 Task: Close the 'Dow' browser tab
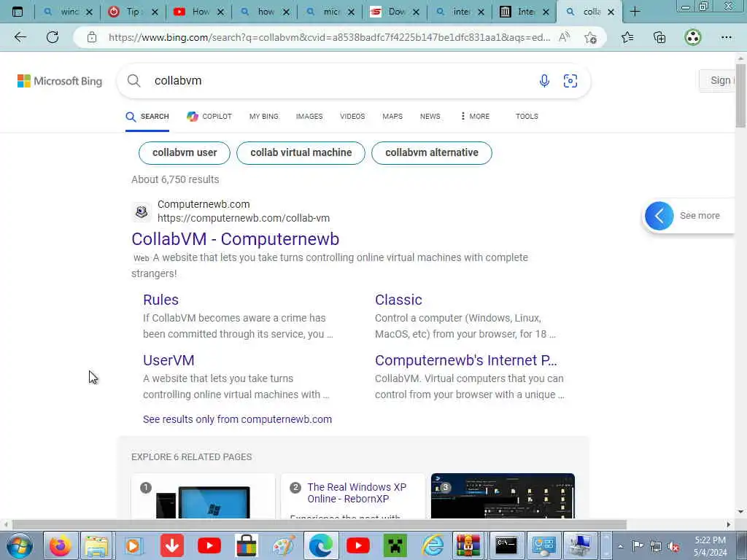(x=416, y=12)
